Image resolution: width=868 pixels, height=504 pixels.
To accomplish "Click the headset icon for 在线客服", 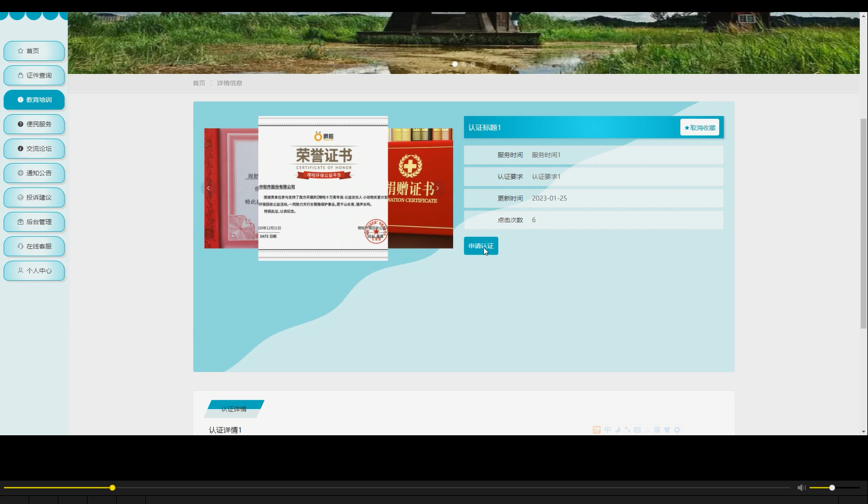I will pyautogui.click(x=21, y=246).
